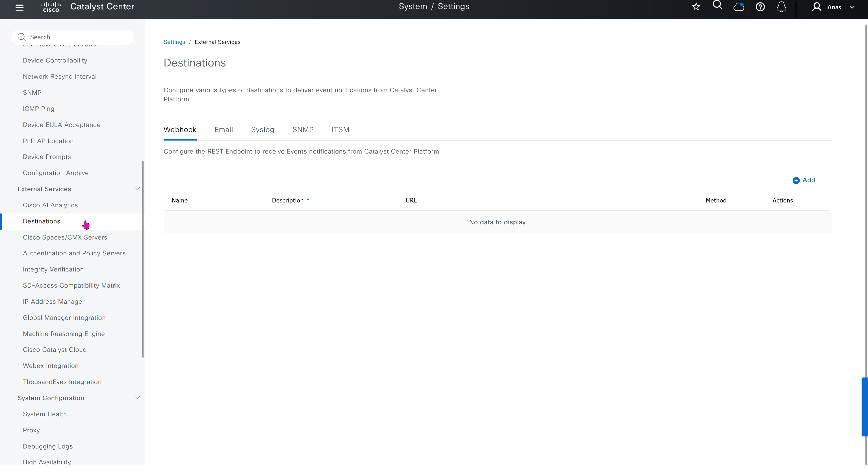Open the notifications bell icon

tap(781, 7)
